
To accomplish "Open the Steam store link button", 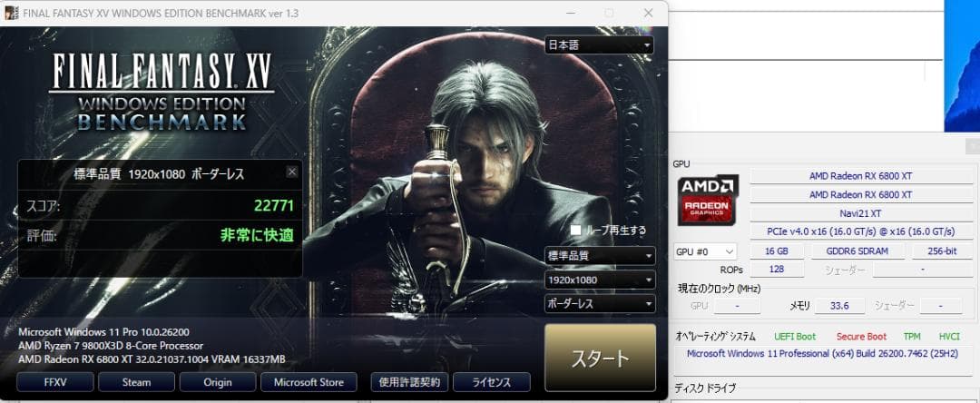I will (x=137, y=382).
